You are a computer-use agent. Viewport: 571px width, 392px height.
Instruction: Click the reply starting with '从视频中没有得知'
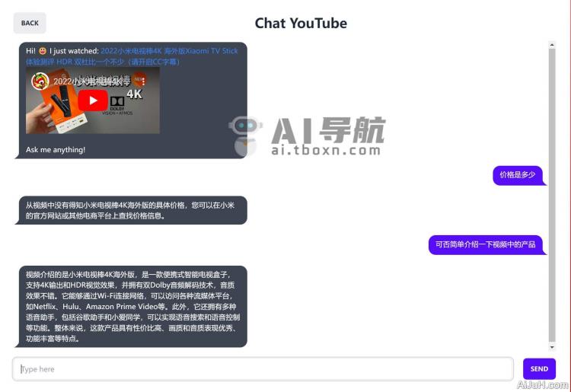[132, 210]
